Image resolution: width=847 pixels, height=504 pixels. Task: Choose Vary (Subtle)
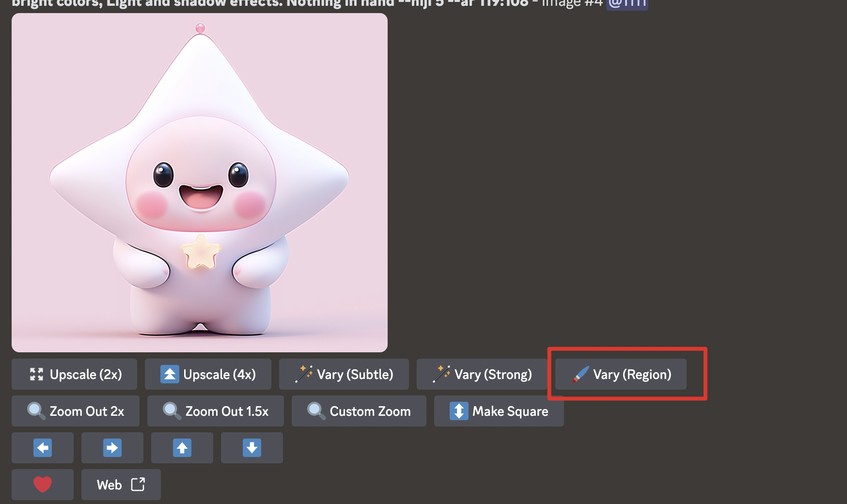(344, 374)
